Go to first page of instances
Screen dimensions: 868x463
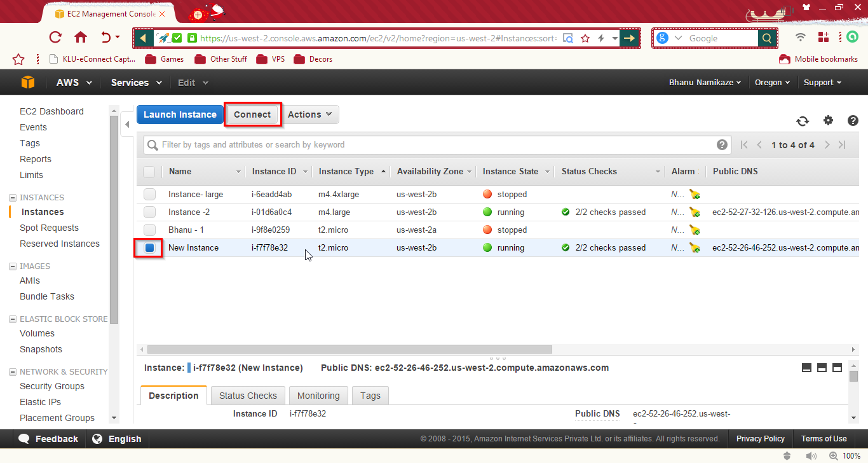coord(744,145)
